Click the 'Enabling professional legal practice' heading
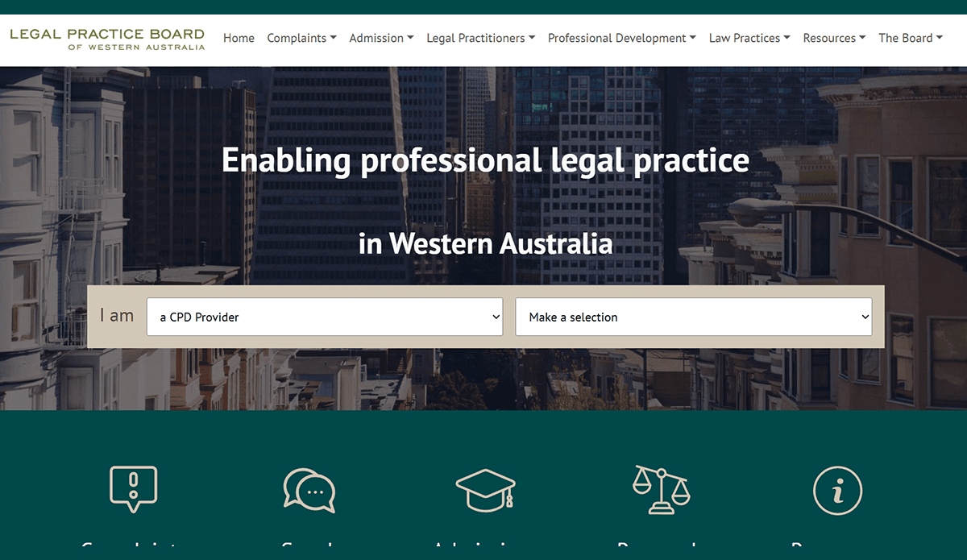Image resolution: width=967 pixels, height=560 pixels. (x=485, y=160)
